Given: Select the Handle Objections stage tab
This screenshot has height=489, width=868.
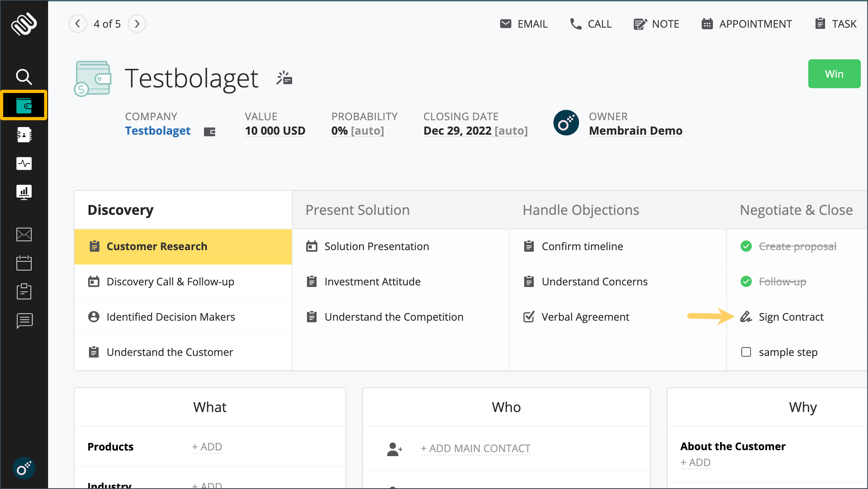Looking at the screenshot, I should (x=618, y=210).
